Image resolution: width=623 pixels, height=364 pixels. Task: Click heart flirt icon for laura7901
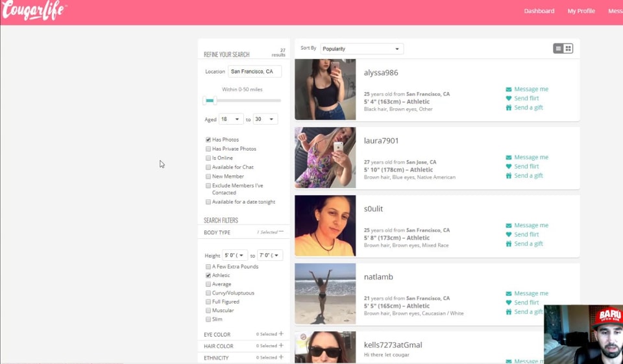pyautogui.click(x=509, y=167)
